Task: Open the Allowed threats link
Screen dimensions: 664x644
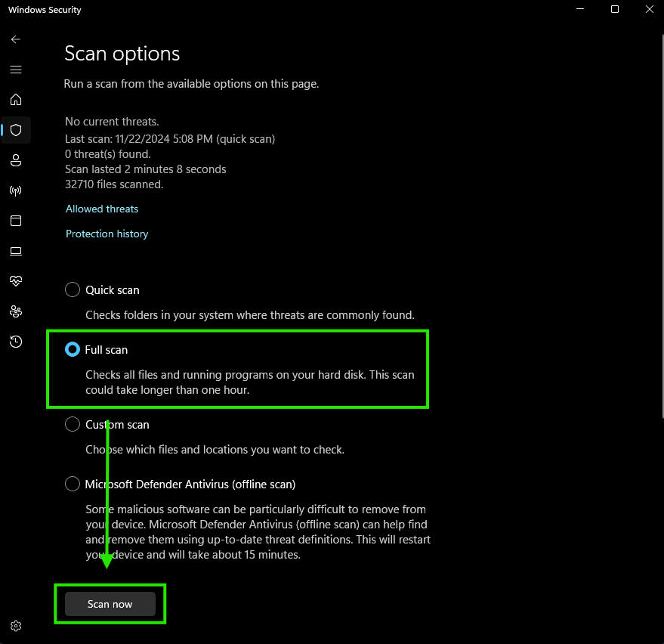Action: 102,209
